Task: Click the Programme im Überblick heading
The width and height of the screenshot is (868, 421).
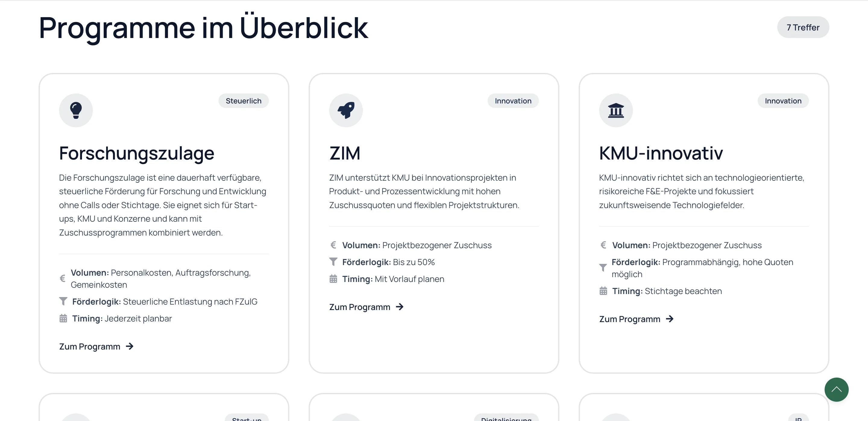Action: pos(203,28)
